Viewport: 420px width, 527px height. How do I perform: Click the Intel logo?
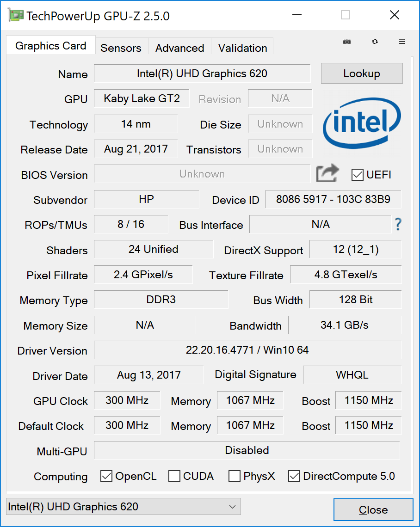tap(362, 122)
